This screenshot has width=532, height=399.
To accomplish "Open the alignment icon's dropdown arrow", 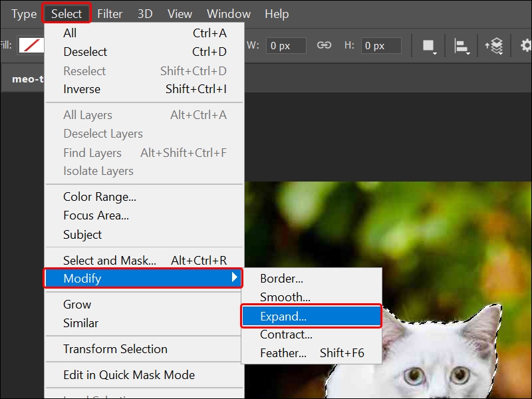I will click(x=467, y=53).
